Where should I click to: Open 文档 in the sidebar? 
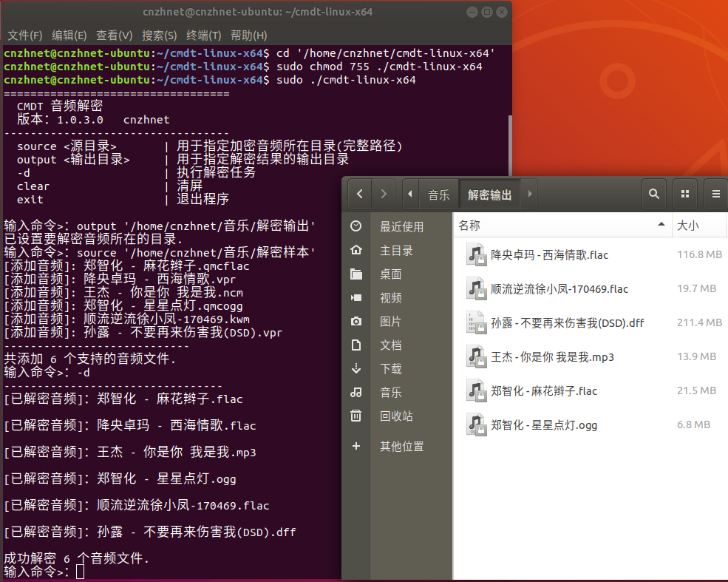pos(390,345)
